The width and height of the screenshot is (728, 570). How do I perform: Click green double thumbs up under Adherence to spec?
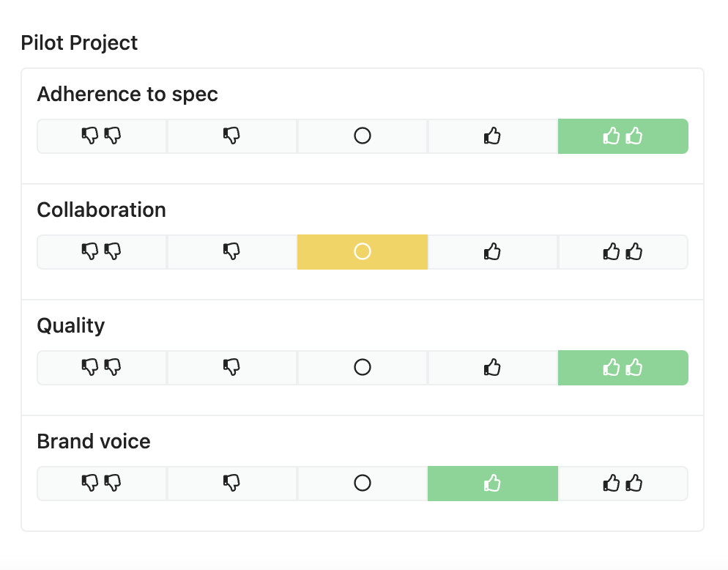tap(623, 136)
